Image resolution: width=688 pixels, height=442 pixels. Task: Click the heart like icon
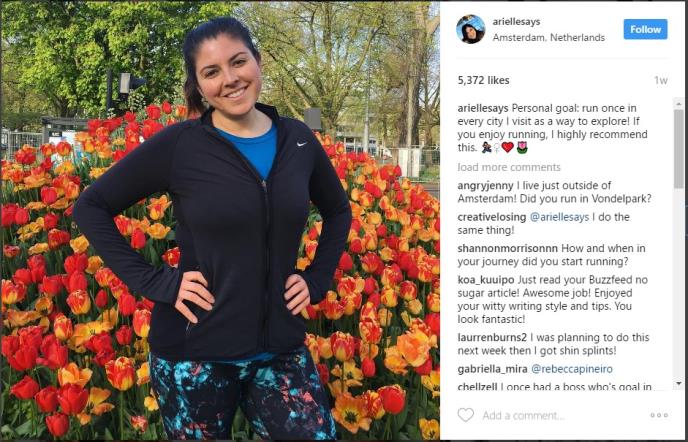(x=466, y=415)
